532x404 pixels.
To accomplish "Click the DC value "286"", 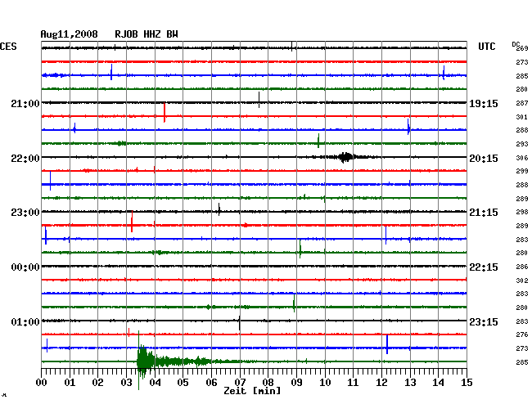I will 522,267.
